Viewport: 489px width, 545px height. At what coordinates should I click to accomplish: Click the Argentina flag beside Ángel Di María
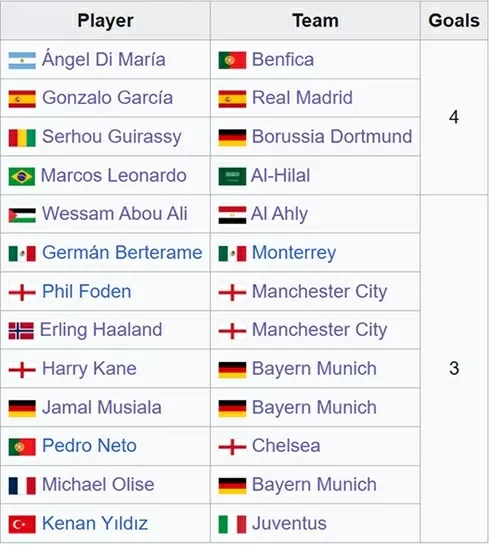click(22, 60)
